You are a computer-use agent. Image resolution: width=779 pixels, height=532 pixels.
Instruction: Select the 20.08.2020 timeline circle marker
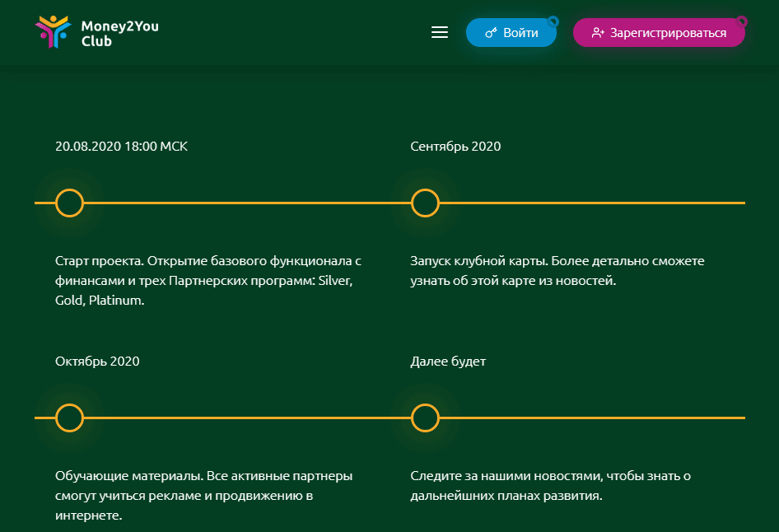[70, 203]
